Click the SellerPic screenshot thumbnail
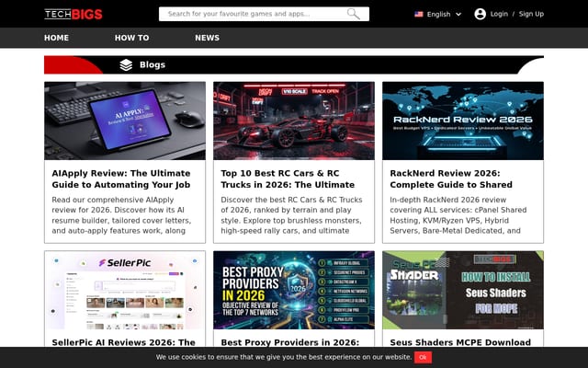The width and height of the screenshot is (588, 368). pyautogui.click(x=125, y=291)
